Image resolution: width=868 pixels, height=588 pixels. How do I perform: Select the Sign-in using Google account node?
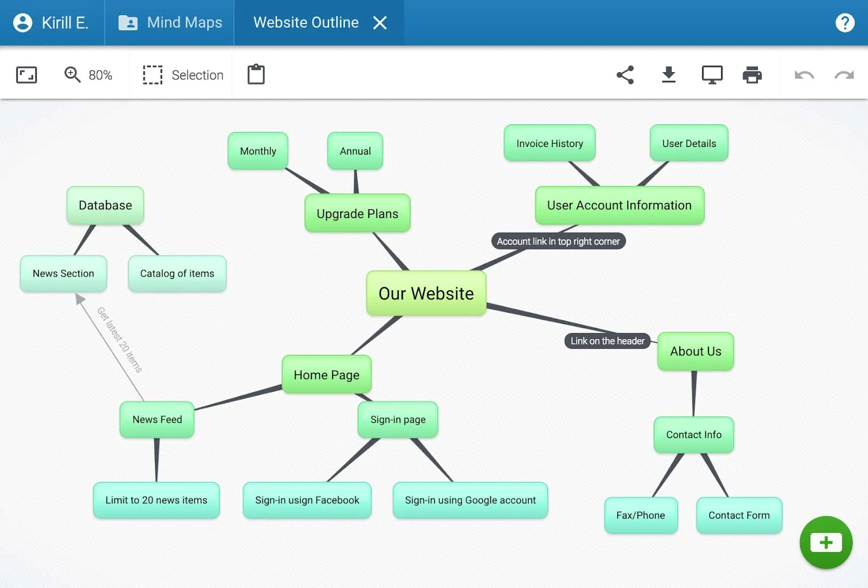[470, 500]
